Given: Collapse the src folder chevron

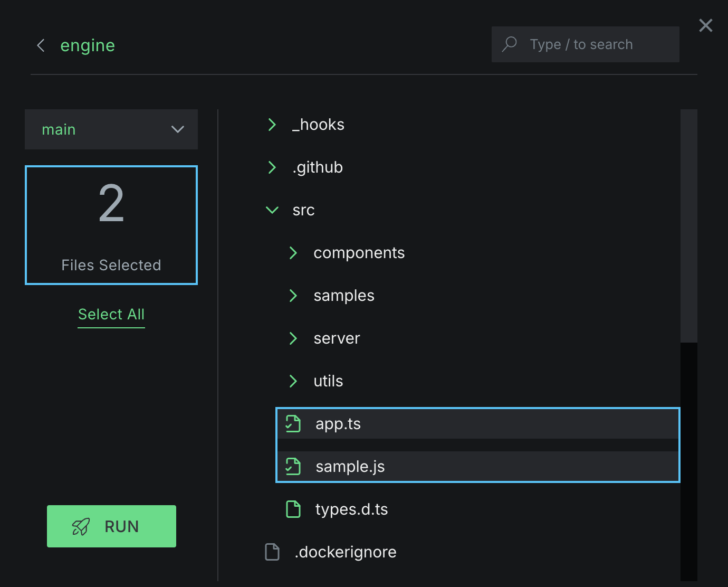Looking at the screenshot, I should coord(272,210).
